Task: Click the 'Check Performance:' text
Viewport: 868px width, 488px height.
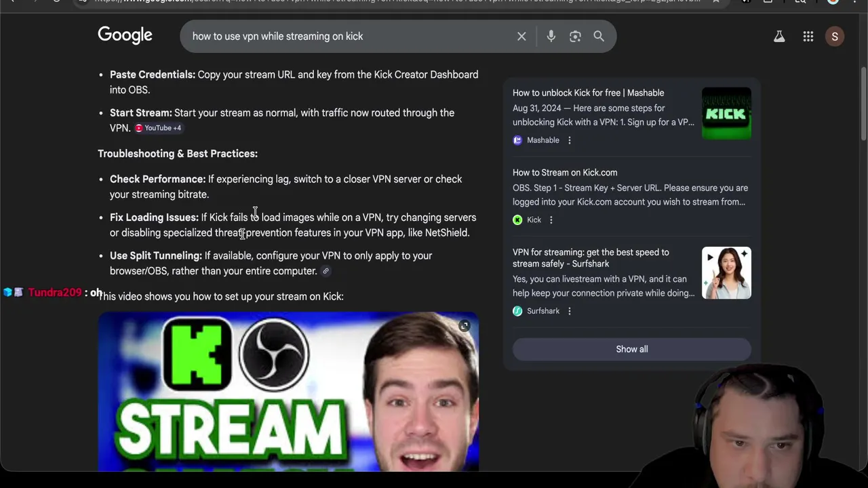Action: (157, 179)
